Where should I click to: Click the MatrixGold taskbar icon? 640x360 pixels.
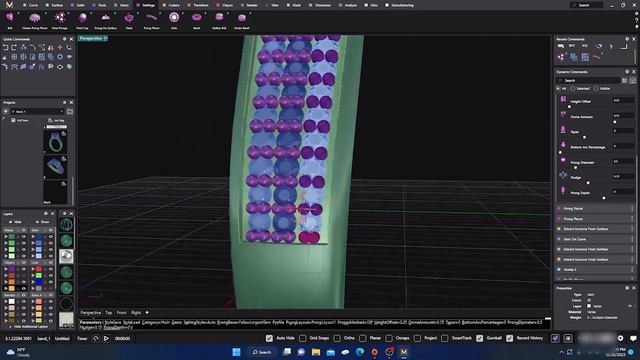[404, 352]
